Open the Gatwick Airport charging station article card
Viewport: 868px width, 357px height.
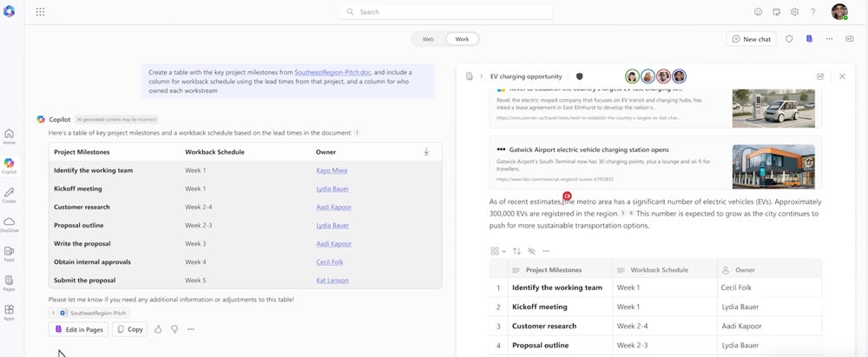[x=655, y=163]
